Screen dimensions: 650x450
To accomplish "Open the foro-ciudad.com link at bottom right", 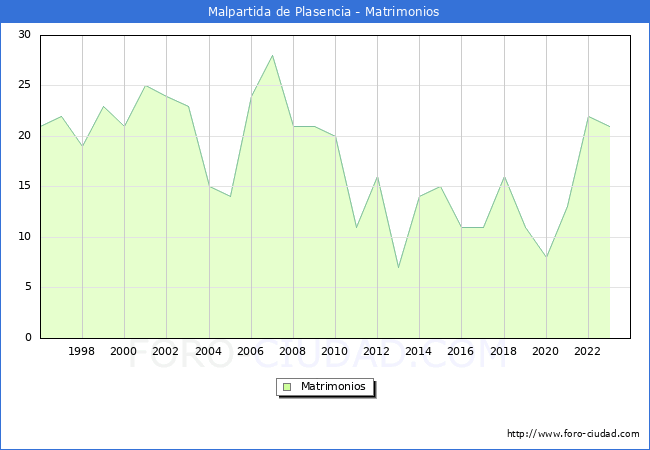I will pyautogui.click(x=573, y=434).
